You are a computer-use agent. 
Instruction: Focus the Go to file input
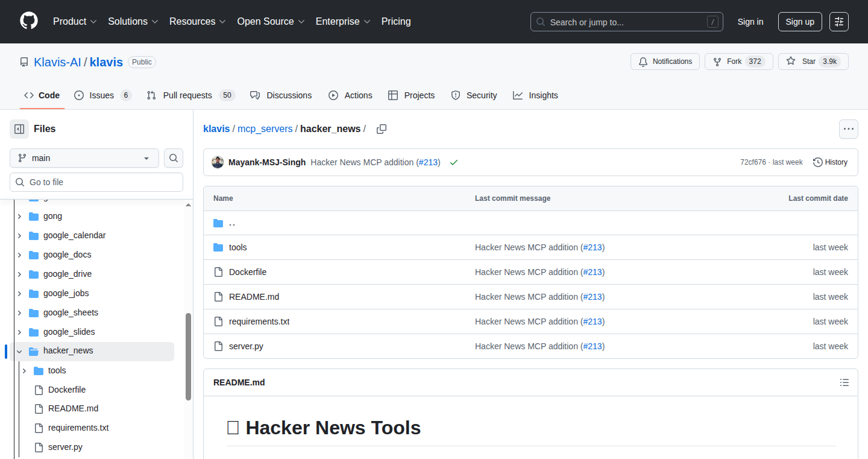(x=96, y=182)
